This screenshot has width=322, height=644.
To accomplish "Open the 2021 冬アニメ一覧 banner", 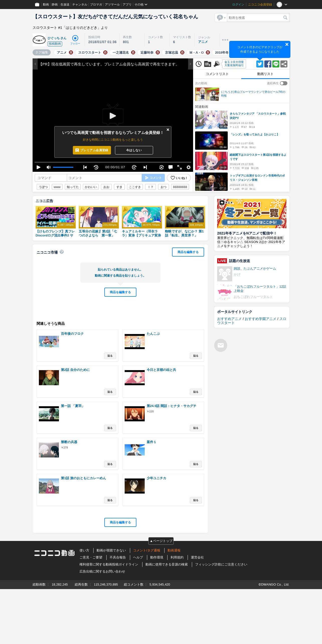I will pyautogui.click(x=252, y=214).
